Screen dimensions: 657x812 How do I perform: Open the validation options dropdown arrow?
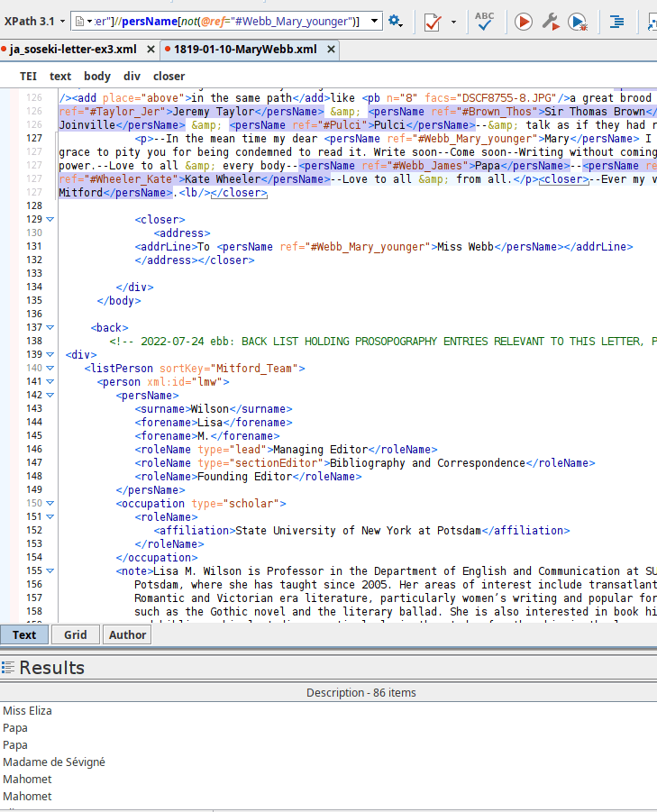(x=453, y=22)
